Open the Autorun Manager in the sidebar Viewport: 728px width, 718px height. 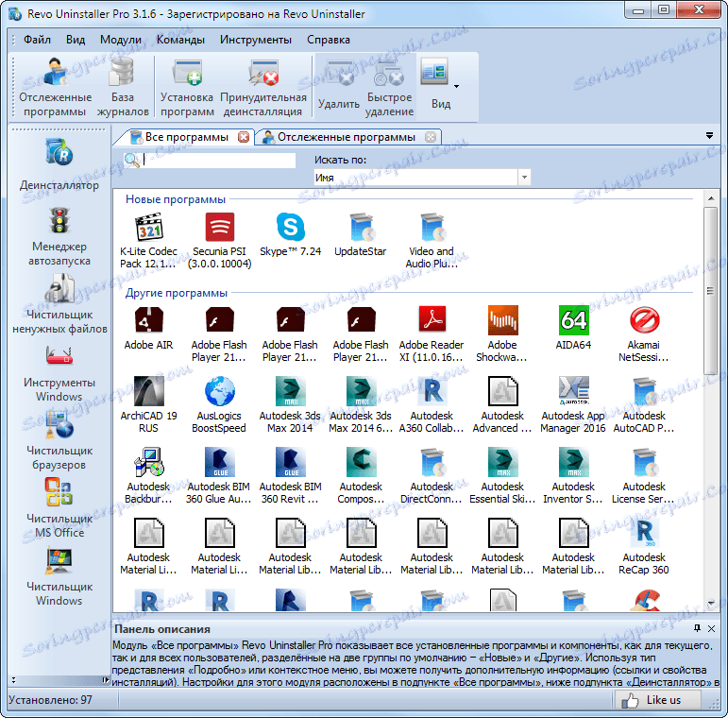tap(59, 237)
